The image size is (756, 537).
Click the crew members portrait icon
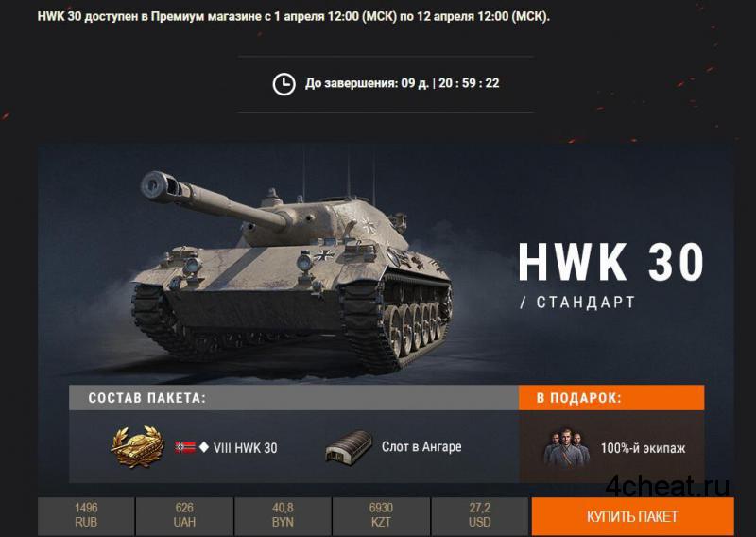566,447
